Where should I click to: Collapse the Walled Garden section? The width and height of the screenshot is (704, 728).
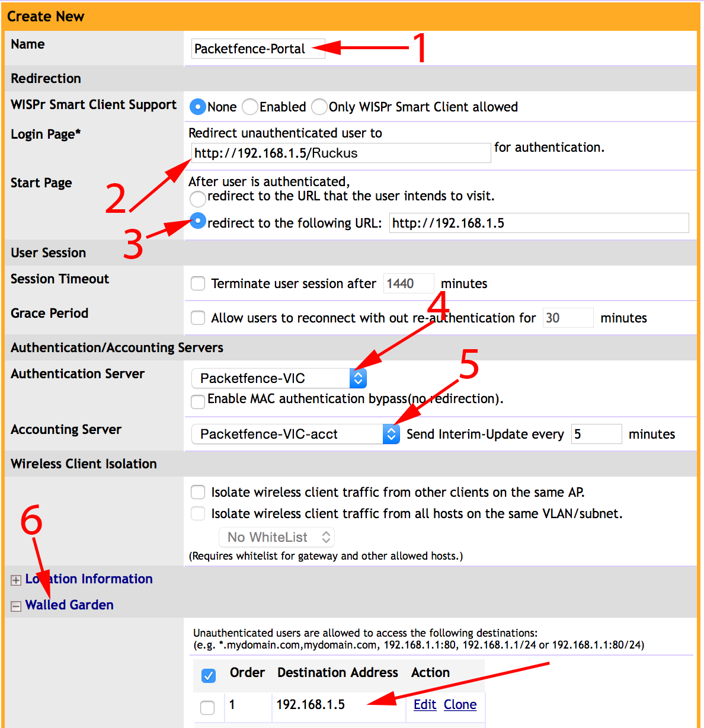pos(15,605)
